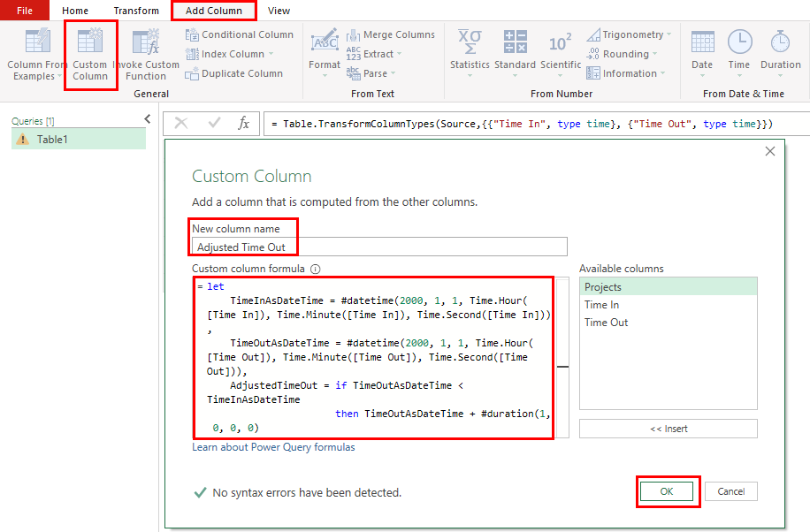Switch to the Transform tab
Screen dimensions: 810x532
[136, 11]
